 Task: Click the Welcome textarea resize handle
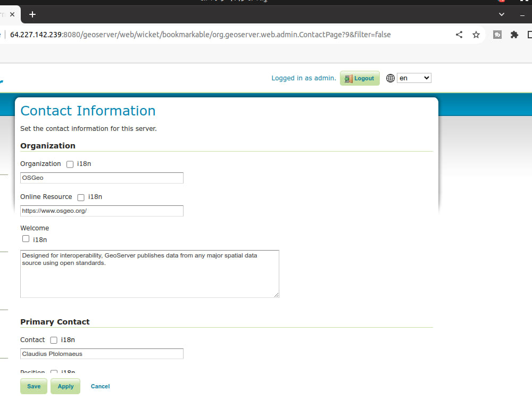276,295
